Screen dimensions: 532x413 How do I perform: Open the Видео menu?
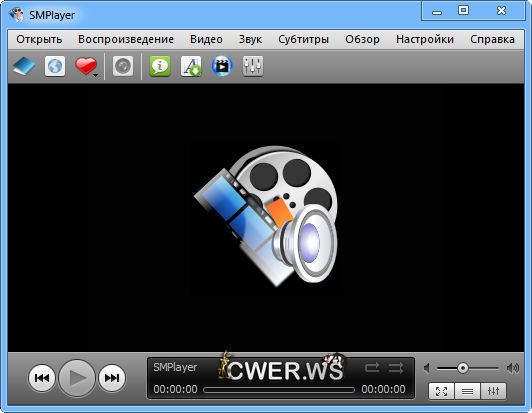[206, 39]
